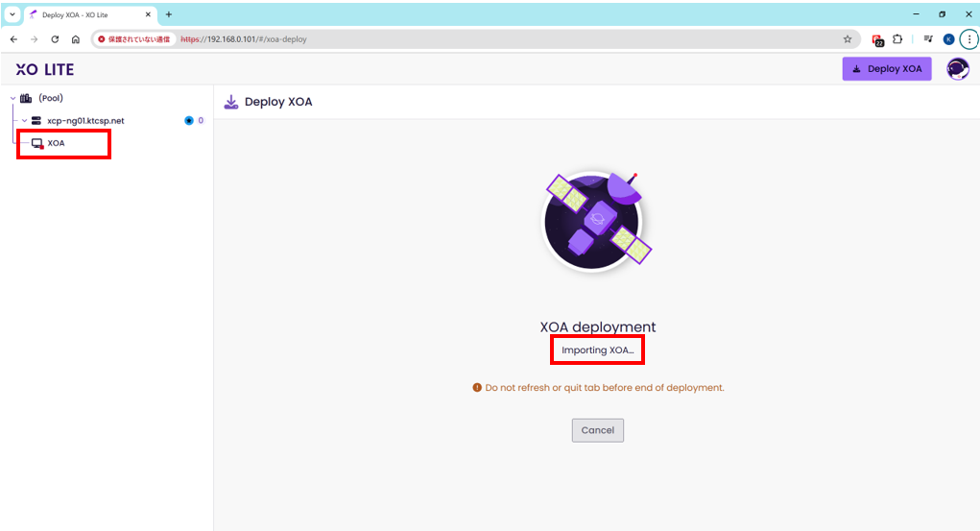Collapse the xcp-ng01.ktcsp.net host chevron

23,121
